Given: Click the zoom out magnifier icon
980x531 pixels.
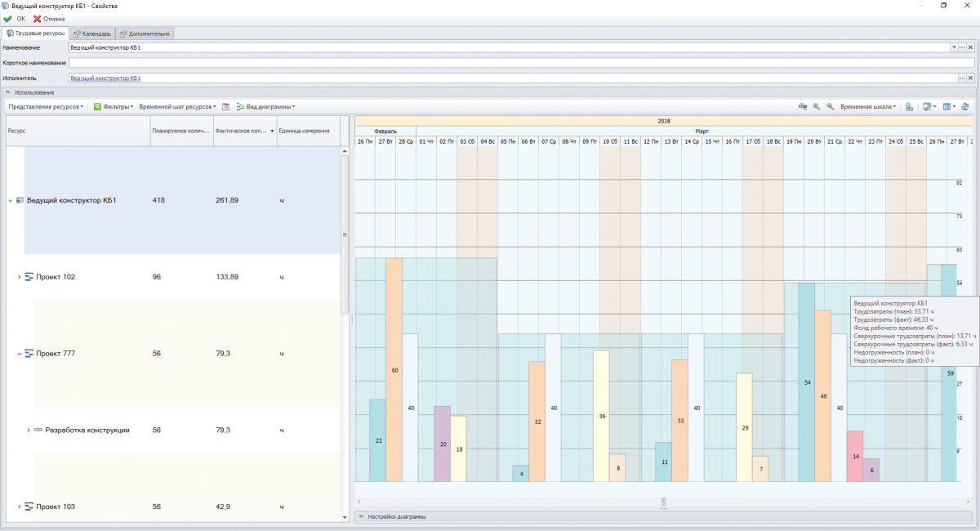Looking at the screenshot, I should (x=830, y=107).
